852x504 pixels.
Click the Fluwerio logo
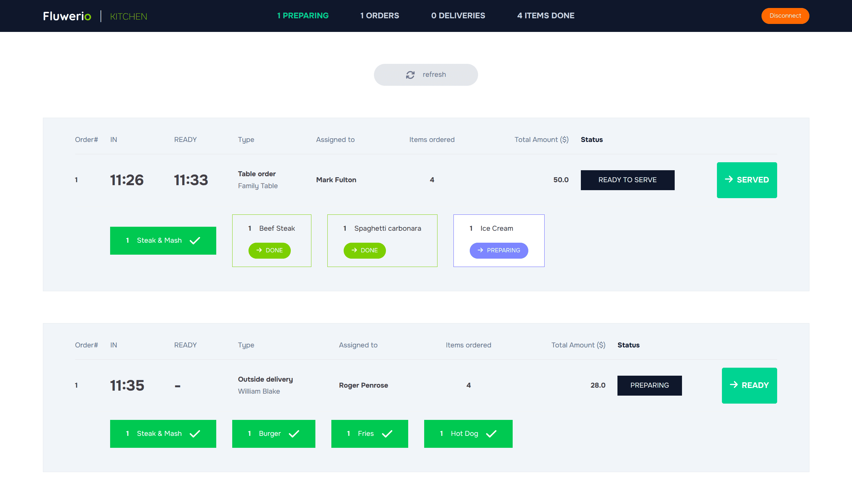pos(67,16)
